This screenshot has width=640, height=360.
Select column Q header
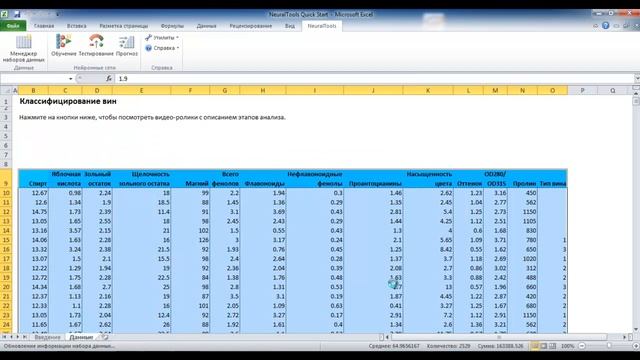(x=613, y=91)
